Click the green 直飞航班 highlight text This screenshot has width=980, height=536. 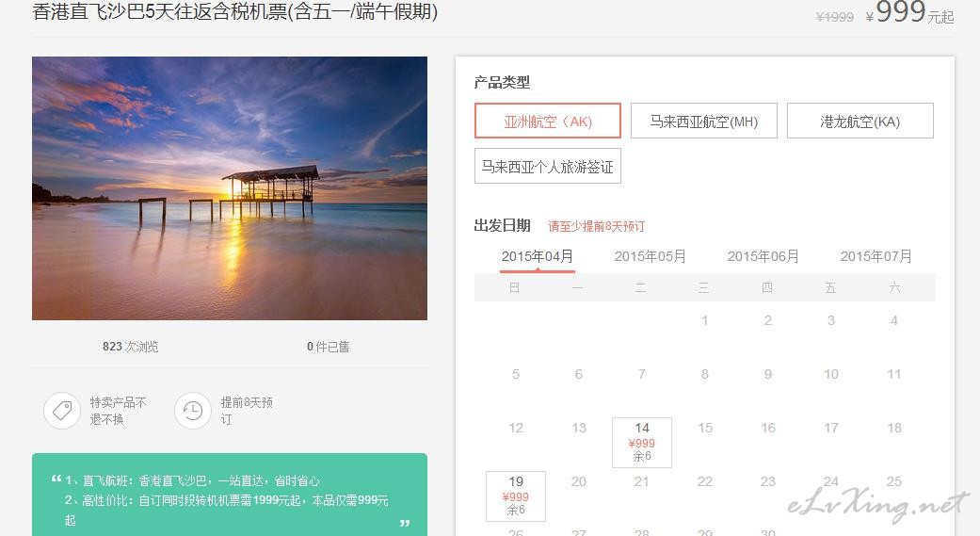192,481
